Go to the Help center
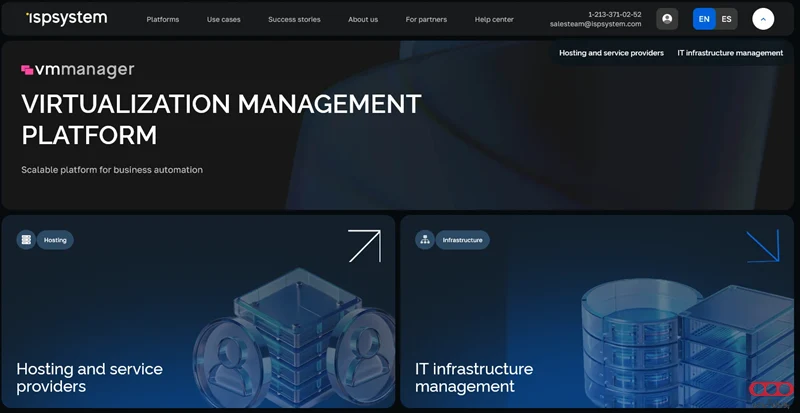800x413 pixels. [494, 19]
